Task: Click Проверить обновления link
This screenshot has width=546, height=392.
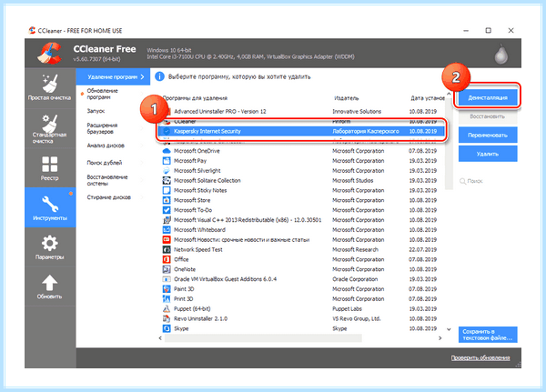Action: coord(480,357)
